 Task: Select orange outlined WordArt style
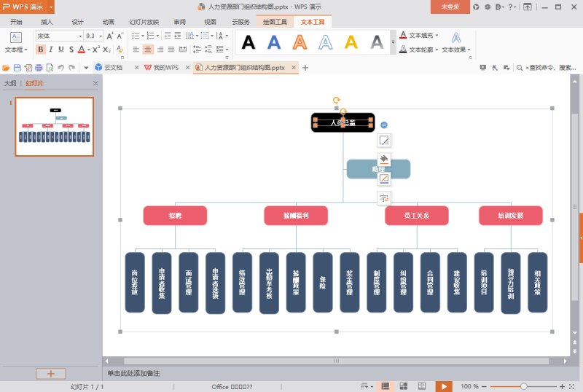tap(300, 42)
